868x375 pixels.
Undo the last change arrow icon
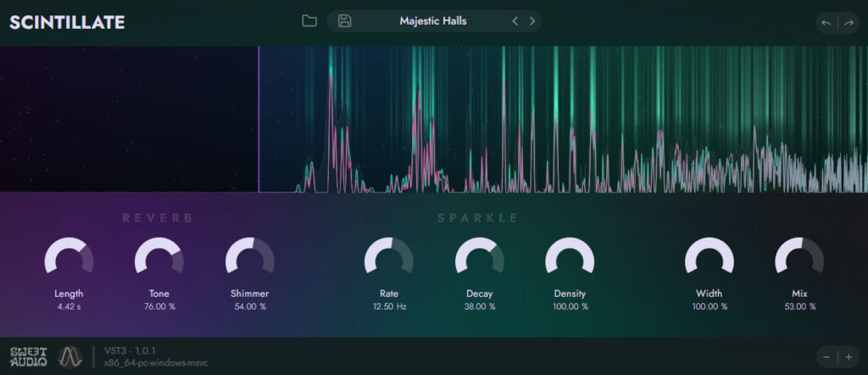pos(826,23)
